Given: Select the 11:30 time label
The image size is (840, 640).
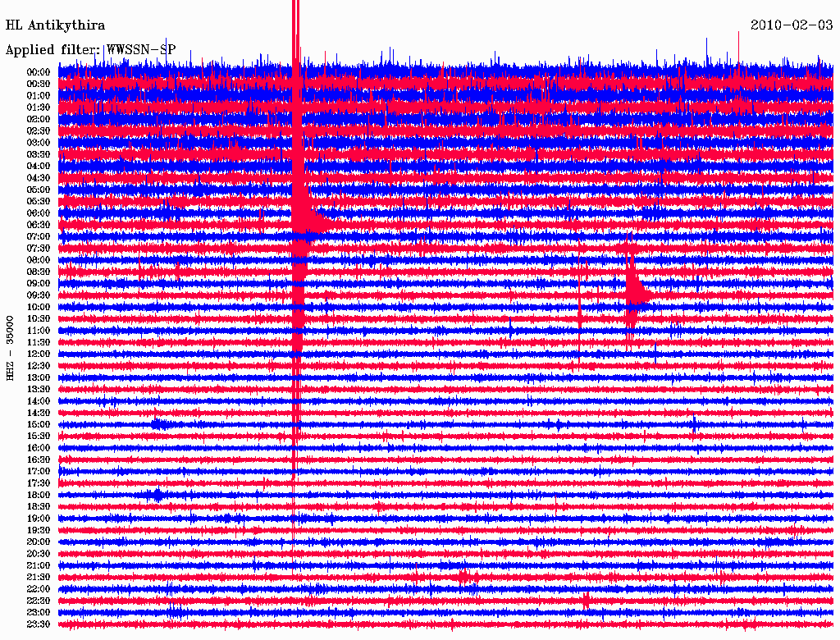Looking at the screenshot, I should (x=39, y=342).
